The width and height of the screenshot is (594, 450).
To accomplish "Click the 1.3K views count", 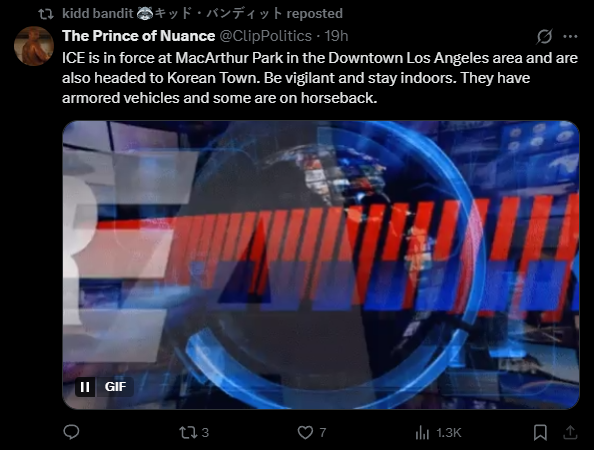I will click(449, 433).
